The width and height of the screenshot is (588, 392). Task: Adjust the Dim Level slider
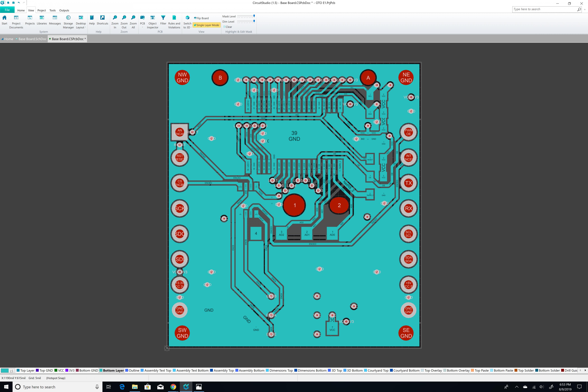(246, 22)
